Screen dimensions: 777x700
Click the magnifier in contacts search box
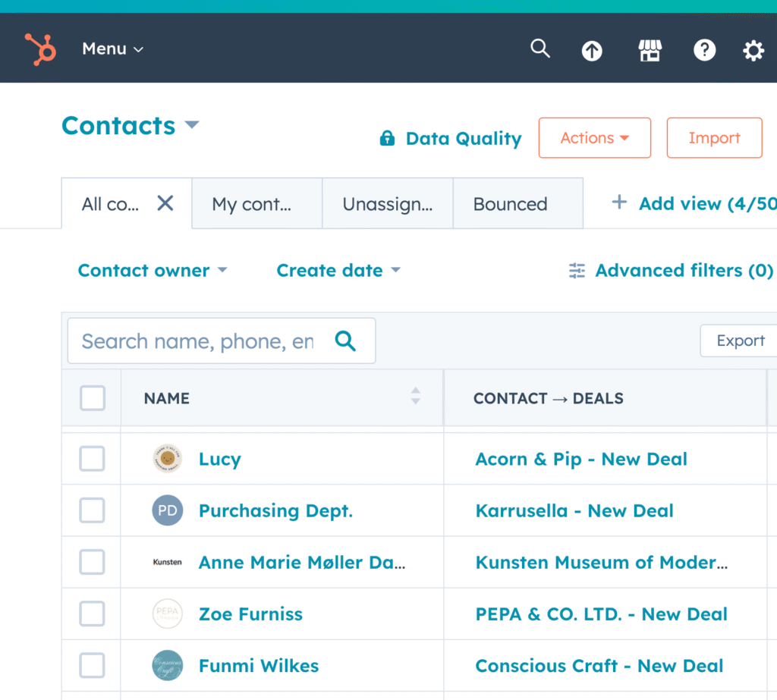click(345, 341)
